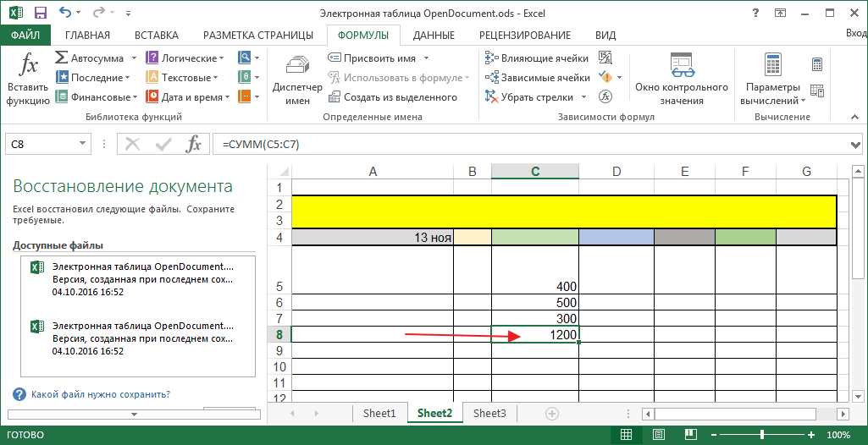Viewport: 868px width, 445px height.
Task: Click the Save floppy disk icon
Action: (41, 12)
